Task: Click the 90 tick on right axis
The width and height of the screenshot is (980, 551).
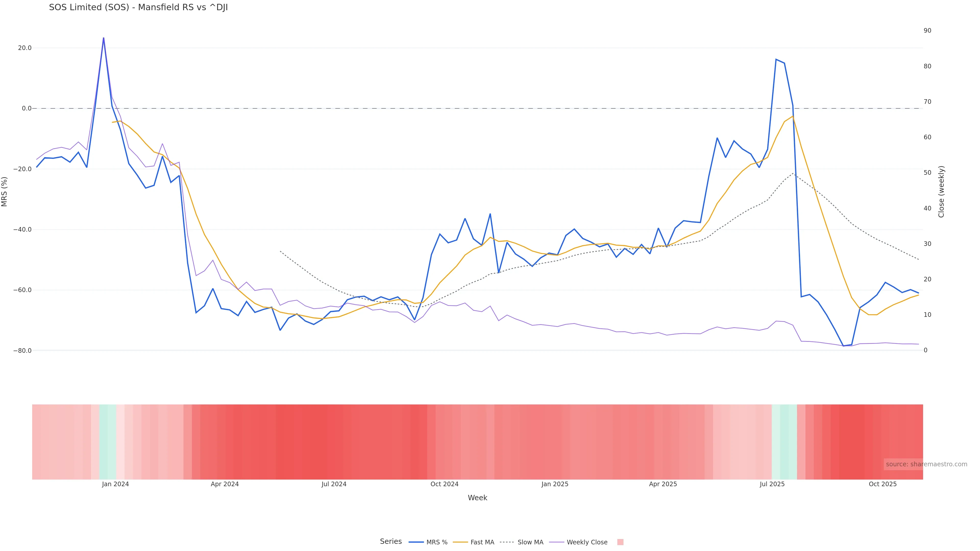Action: pyautogui.click(x=927, y=30)
